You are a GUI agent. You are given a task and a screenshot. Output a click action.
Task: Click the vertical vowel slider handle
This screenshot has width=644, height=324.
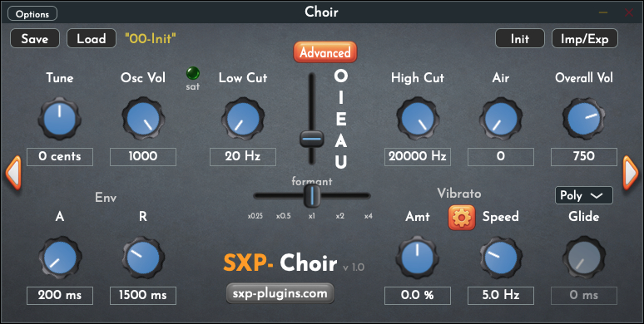(x=312, y=139)
